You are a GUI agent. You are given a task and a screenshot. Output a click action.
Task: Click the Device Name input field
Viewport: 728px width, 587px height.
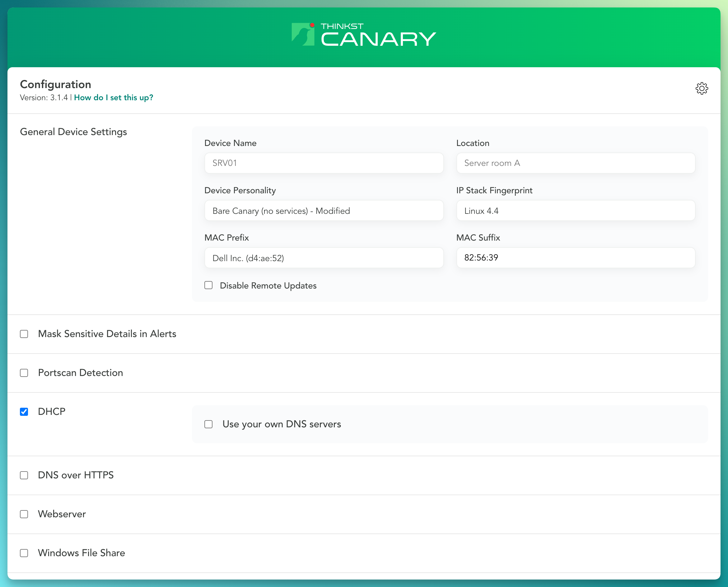pyautogui.click(x=324, y=163)
